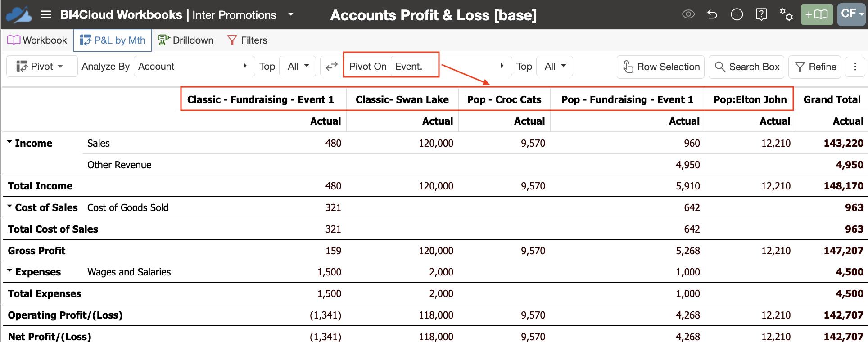Open the Filters tab

[x=247, y=40]
